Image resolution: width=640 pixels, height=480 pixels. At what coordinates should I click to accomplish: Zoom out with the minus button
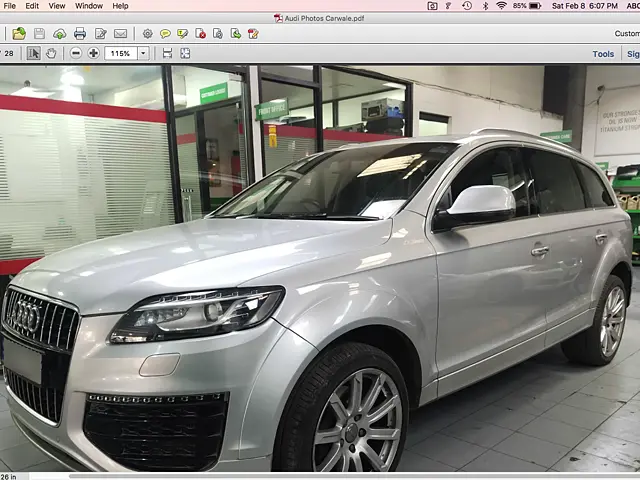click(x=76, y=53)
